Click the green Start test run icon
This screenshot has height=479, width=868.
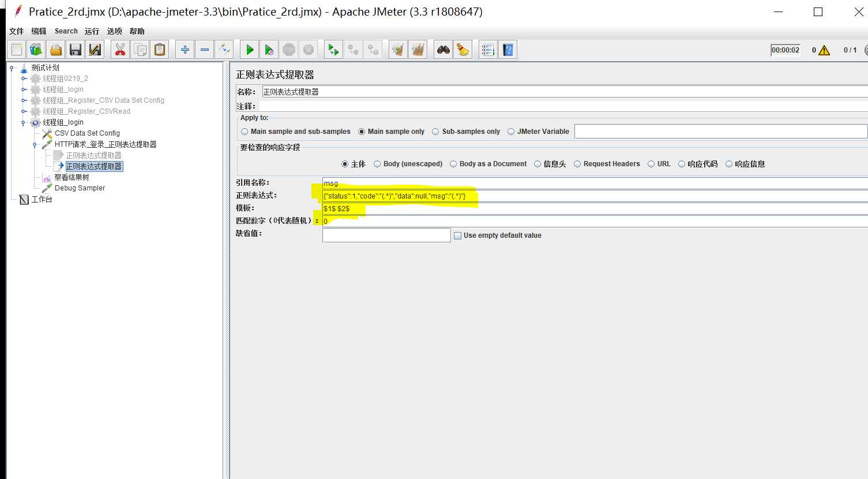point(250,50)
